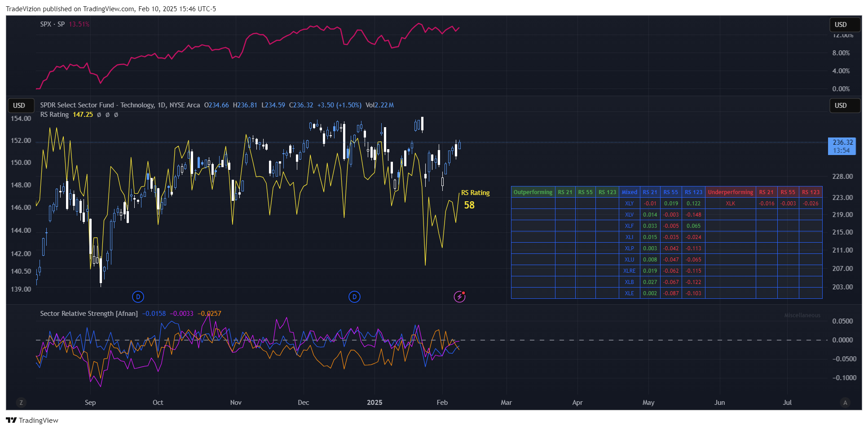Click the blue -0.0158 indicator value
The image size is (868, 430).
tap(154, 314)
